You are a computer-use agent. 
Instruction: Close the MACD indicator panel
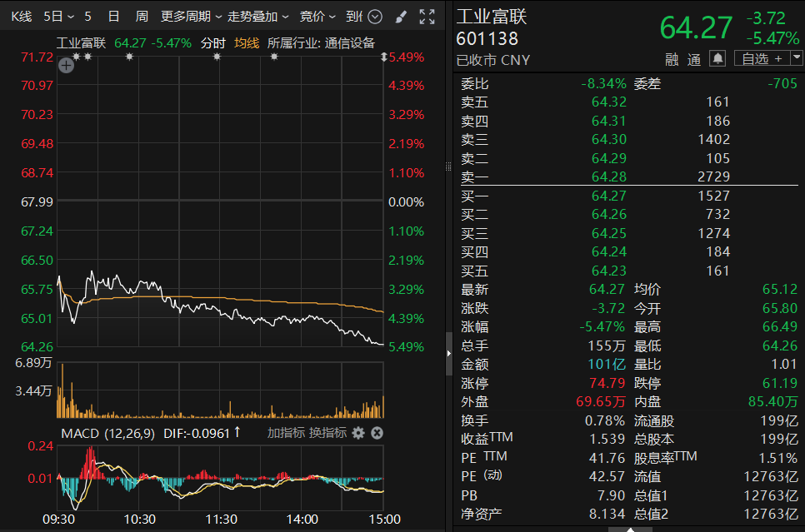377,433
